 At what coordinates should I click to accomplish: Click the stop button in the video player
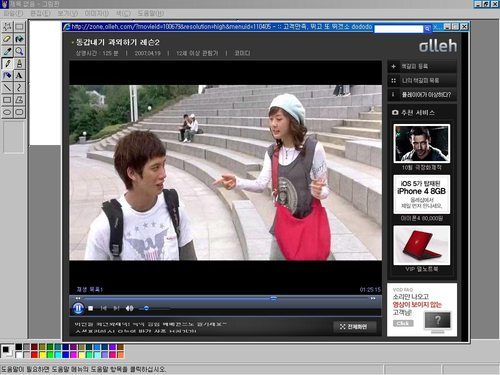(x=91, y=308)
